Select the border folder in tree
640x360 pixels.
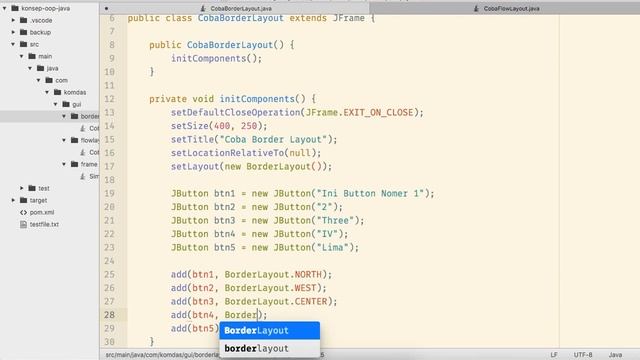[49, 116]
